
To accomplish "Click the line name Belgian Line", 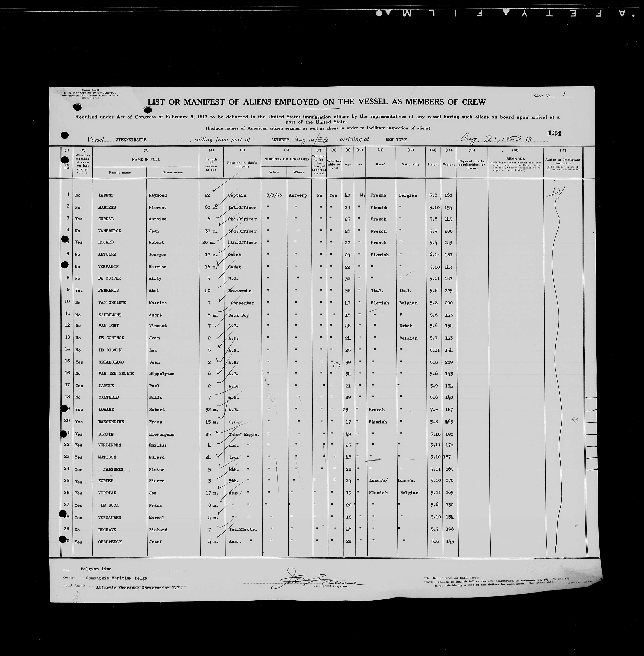I will [x=96, y=569].
